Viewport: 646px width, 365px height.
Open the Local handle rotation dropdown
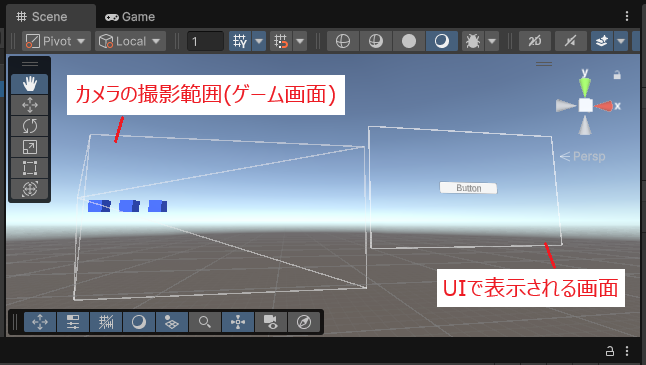(130, 41)
